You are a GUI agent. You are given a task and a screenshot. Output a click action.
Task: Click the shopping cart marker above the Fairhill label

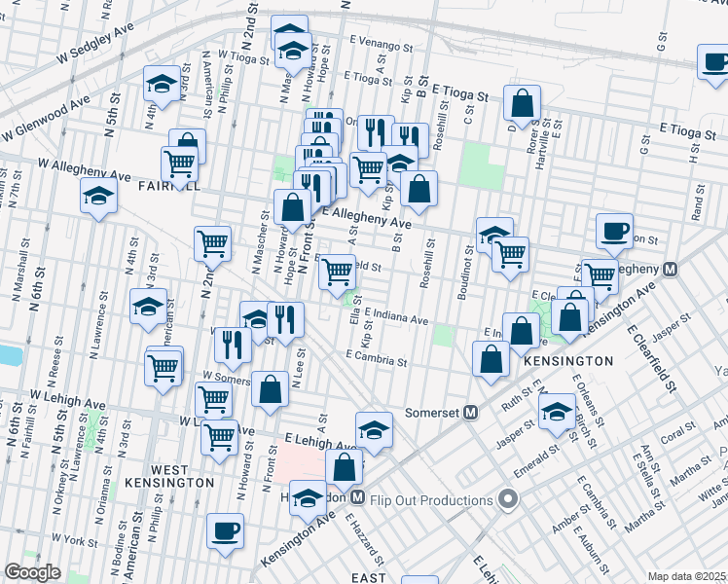pyautogui.click(x=180, y=165)
